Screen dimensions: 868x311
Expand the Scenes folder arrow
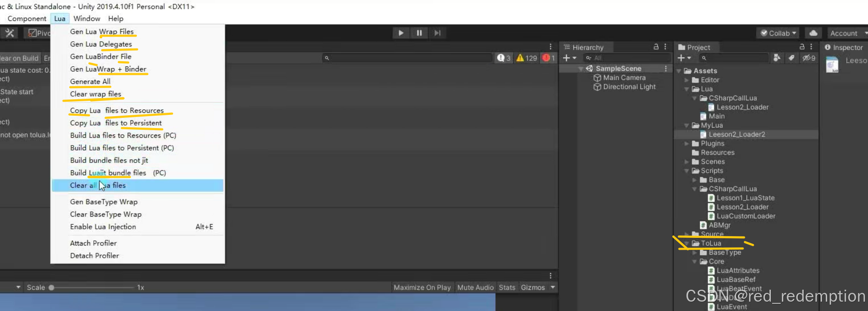(687, 162)
